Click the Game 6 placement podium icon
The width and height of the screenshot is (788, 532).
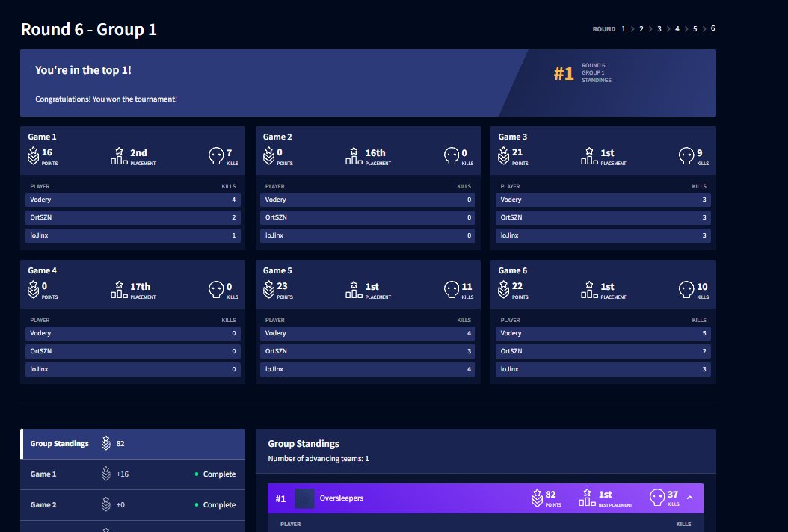tap(589, 290)
